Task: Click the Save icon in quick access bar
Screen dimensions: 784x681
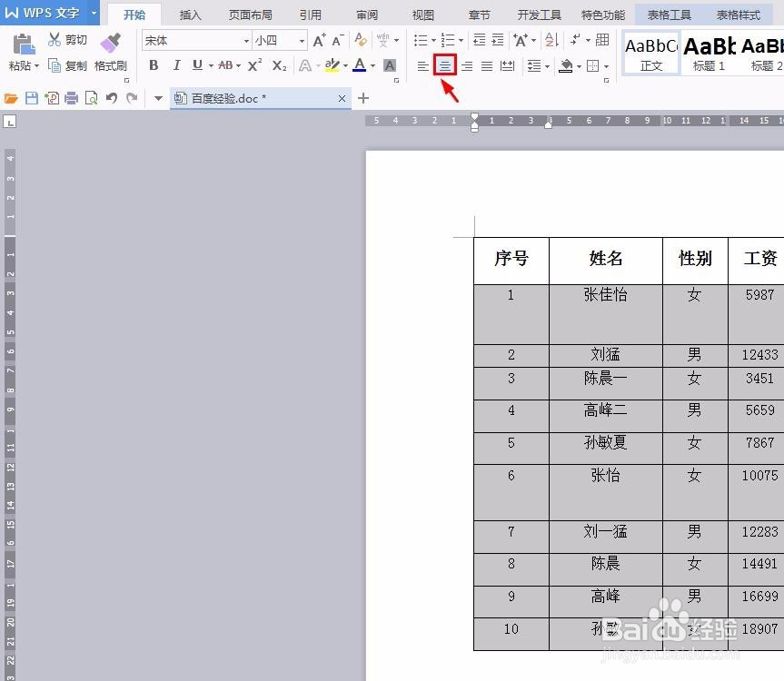Action: click(x=30, y=97)
